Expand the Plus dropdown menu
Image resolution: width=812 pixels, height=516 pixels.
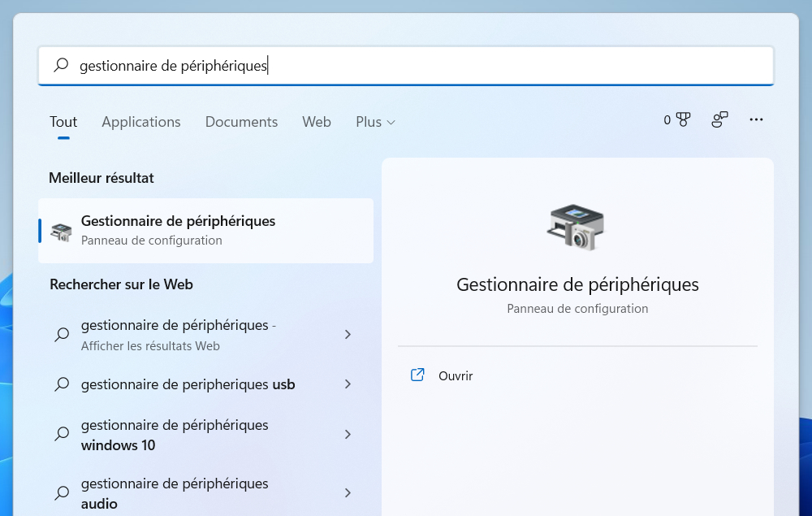point(375,122)
